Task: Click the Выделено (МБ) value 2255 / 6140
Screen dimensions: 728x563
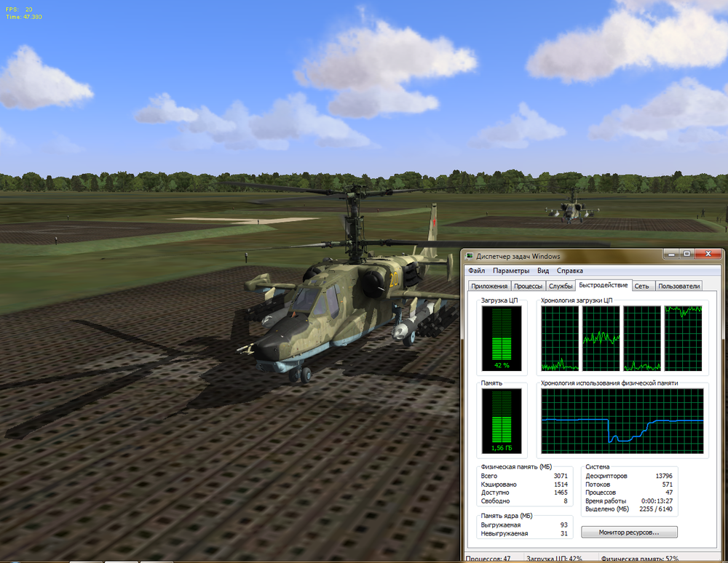Action: click(656, 508)
